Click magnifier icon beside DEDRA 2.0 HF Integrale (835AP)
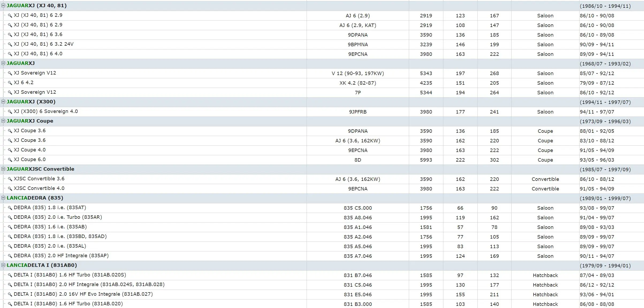 (x=10, y=256)
